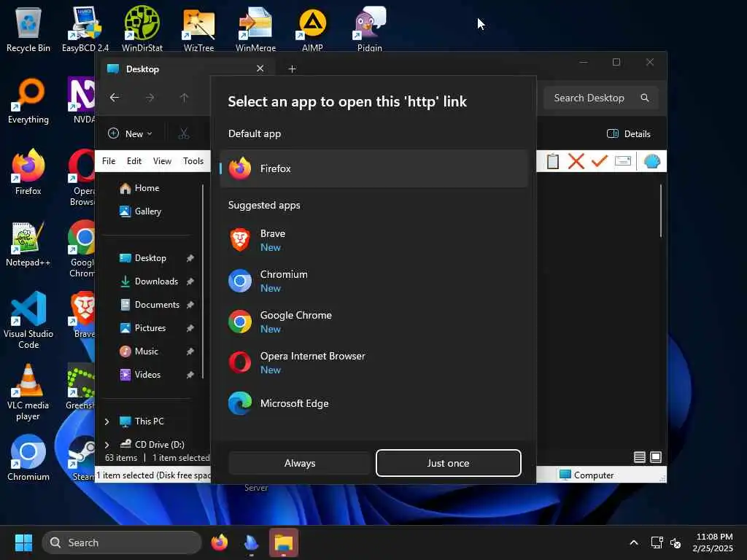This screenshot has width=747, height=560.
Task: Show hidden system tray icons
Action: pos(634,542)
